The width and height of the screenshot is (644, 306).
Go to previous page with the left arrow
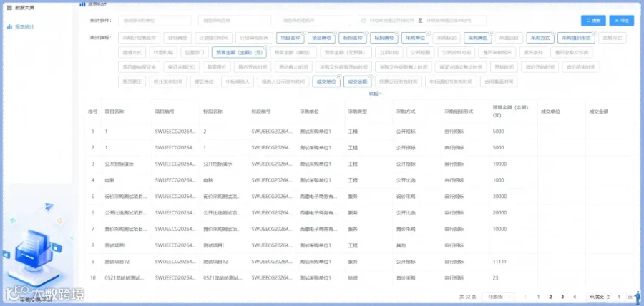pyautogui.click(x=525, y=297)
